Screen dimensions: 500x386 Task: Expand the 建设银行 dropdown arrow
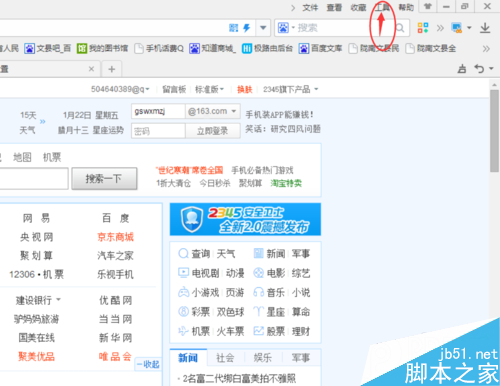[x=58, y=300]
